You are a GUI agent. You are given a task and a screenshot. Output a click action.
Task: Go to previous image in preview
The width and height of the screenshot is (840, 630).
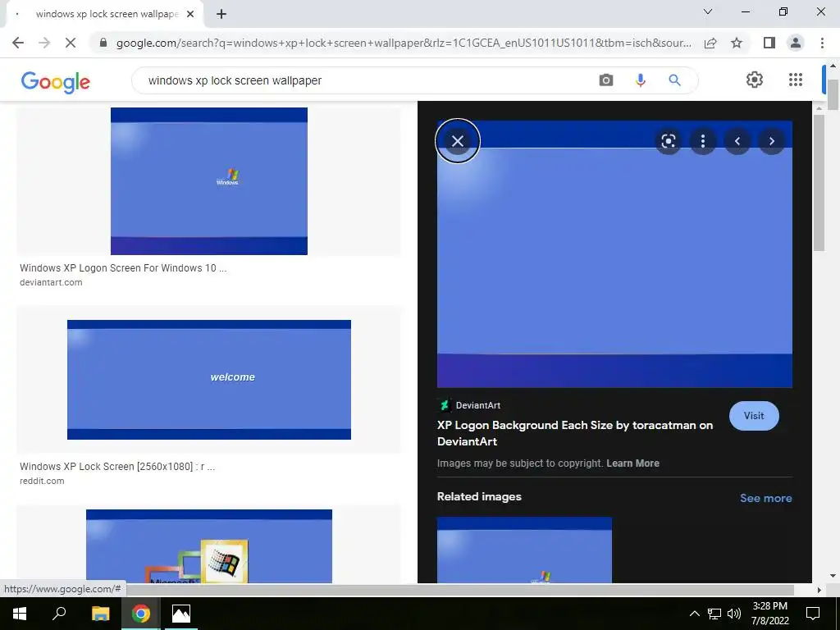coord(737,141)
